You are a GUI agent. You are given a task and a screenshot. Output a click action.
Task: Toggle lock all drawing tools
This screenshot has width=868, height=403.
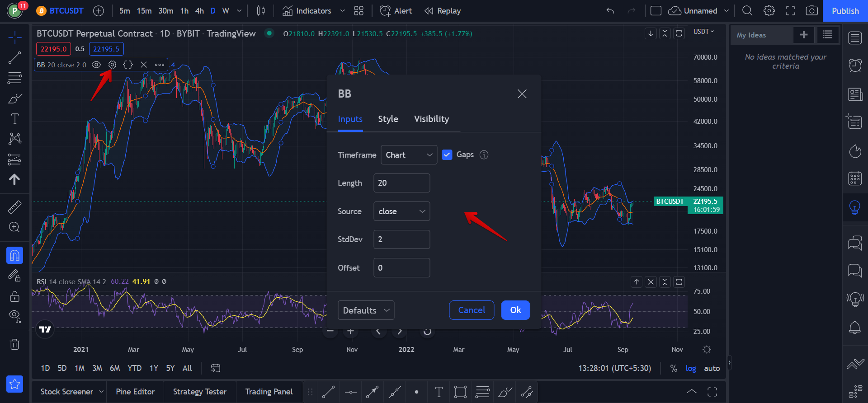[14, 296]
